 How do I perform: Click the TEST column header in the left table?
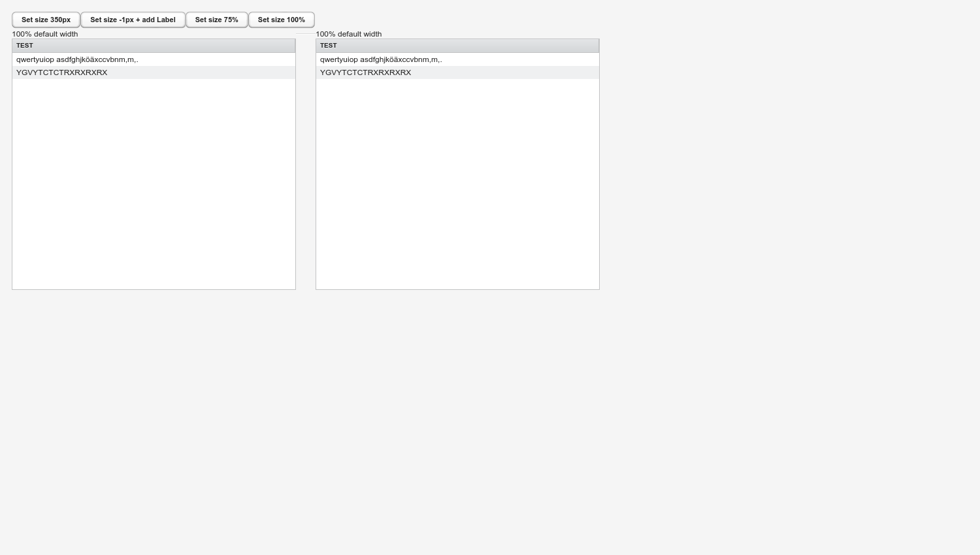154,46
